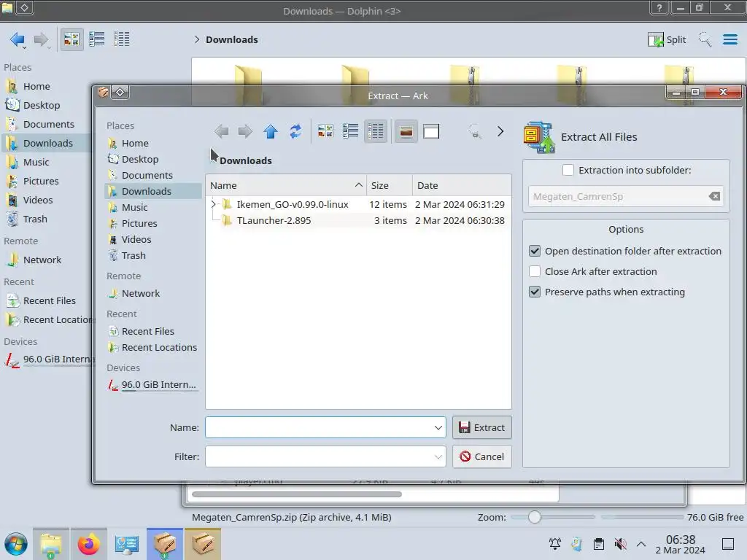Sort list by Name column

[x=286, y=185]
